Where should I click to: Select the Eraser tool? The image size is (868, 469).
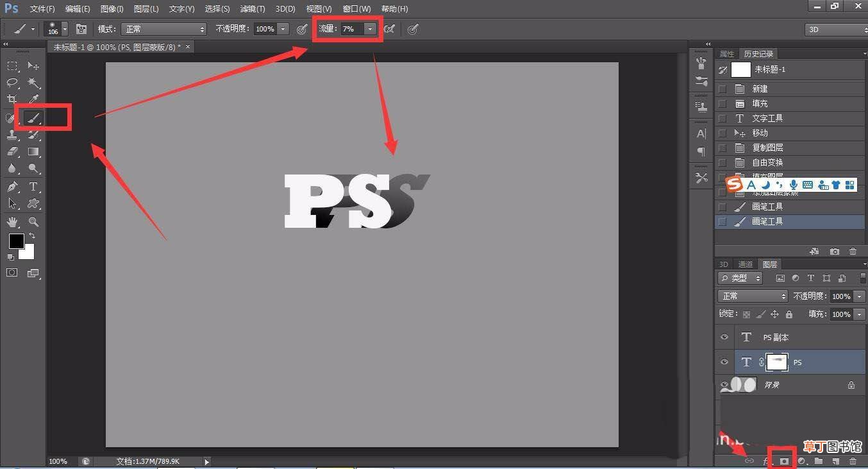point(12,152)
